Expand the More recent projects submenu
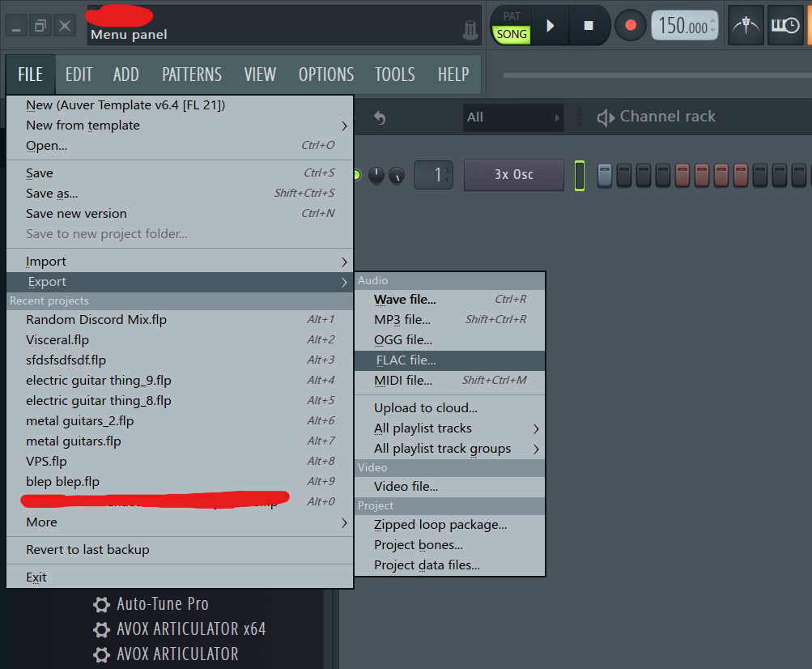Image resolution: width=812 pixels, height=669 pixels. click(x=181, y=522)
